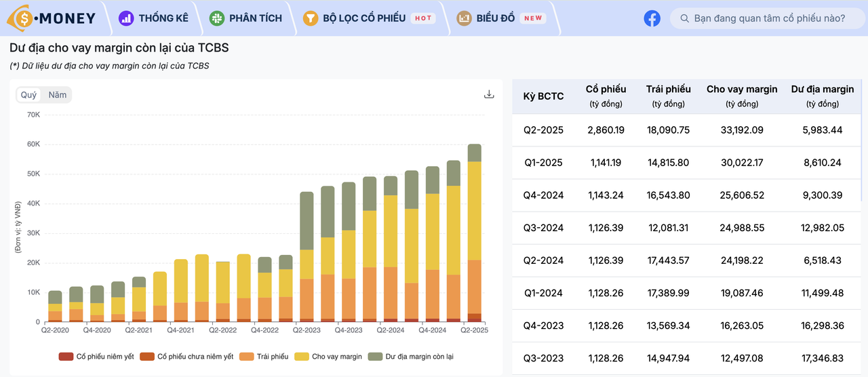This screenshot has width=868, height=377.
Task: Click the search magnifier icon
Action: pyautogui.click(x=685, y=18)
